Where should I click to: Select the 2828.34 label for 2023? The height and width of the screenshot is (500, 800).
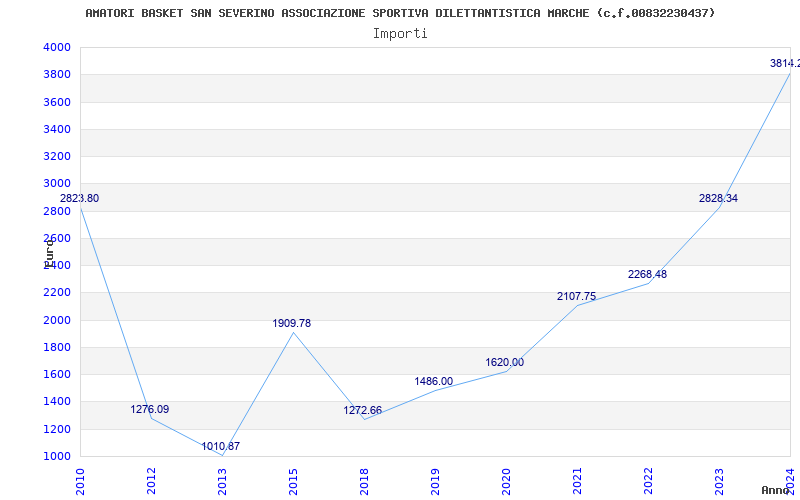click(x=718, y=198)
